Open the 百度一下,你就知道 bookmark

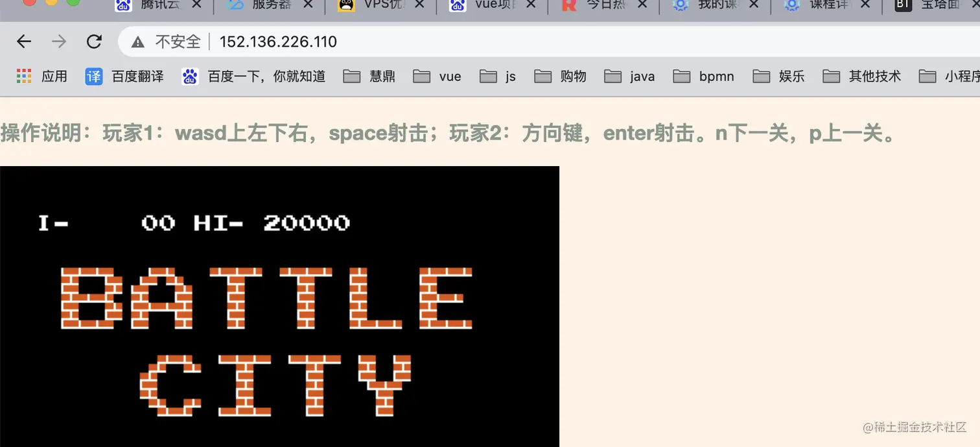[253, 77]
